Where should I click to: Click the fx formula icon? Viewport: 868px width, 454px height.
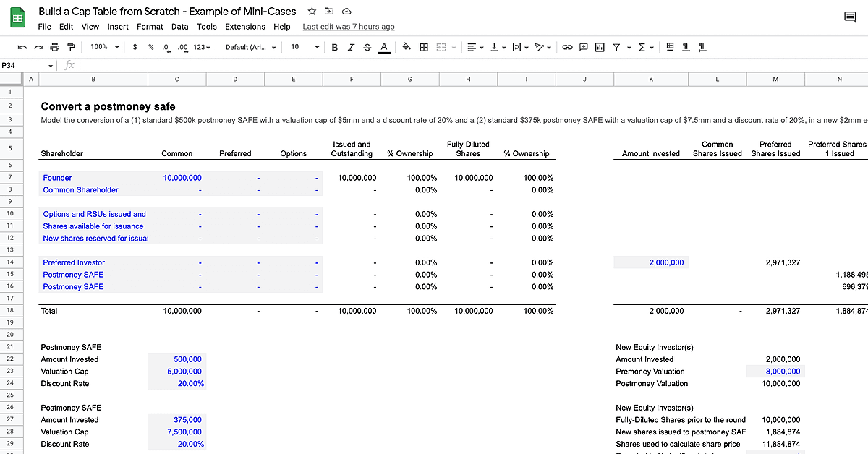69,65
